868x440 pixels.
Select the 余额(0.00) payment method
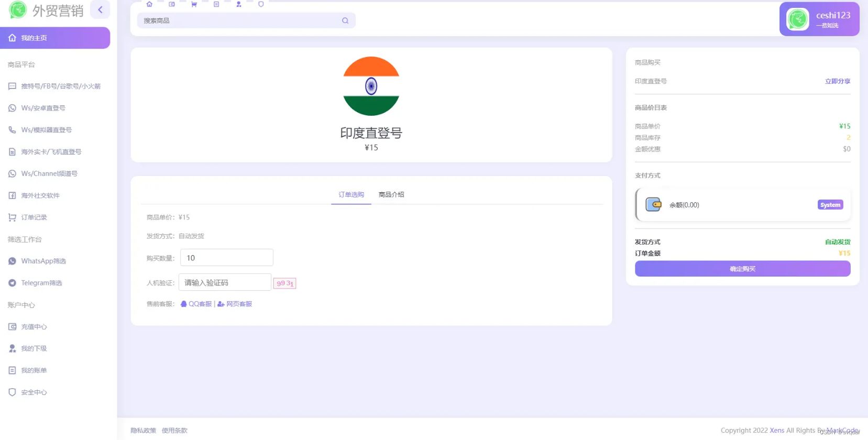click(x=743, y=205)
